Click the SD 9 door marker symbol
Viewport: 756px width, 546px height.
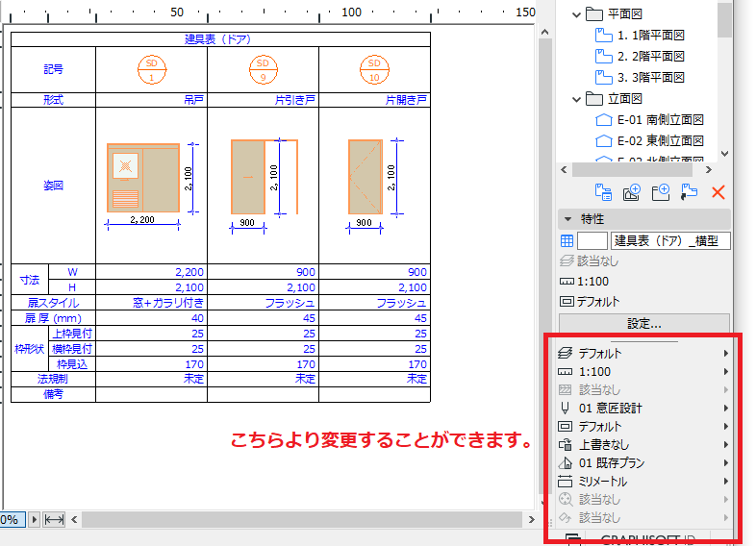[x=264, y=70]
